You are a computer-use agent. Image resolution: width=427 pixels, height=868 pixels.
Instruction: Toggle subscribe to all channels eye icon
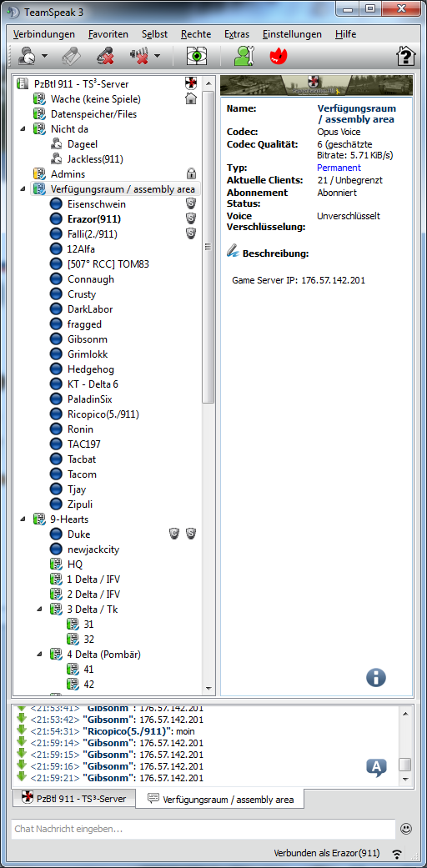click(196, 56)
